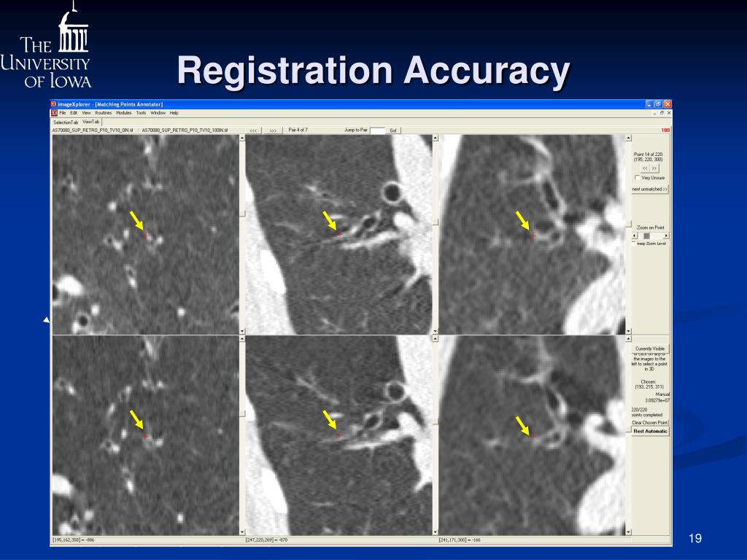This screenshot has height=560, width=747.
Task: Open the Tools menu
Action: pyautogui.click(x=141, y=113)
